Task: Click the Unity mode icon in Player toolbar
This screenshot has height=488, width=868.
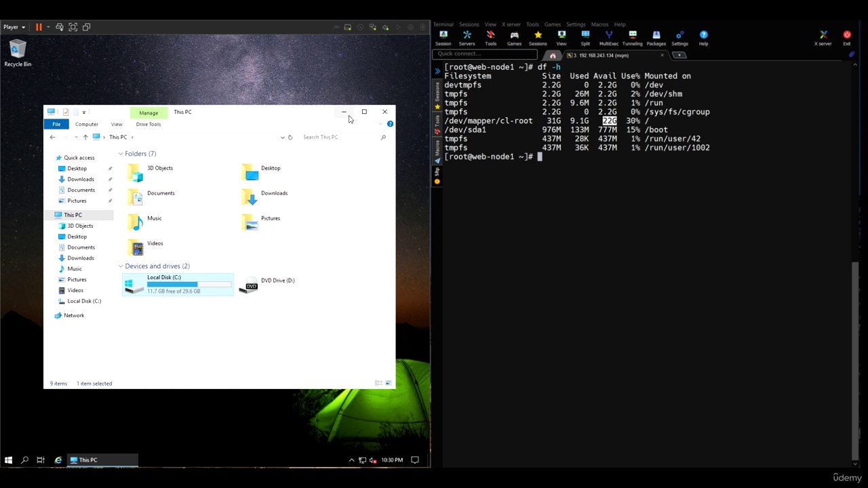Action: click(x=86, y=27)
